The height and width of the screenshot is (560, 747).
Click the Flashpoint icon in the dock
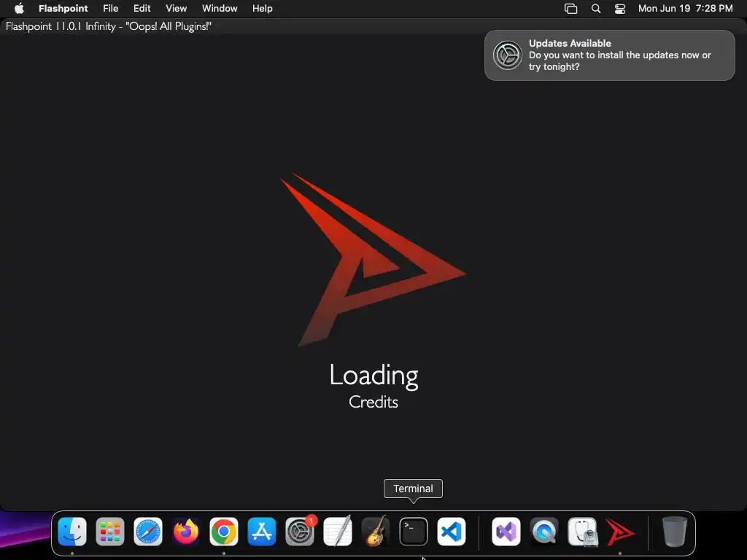click(620, 531)
